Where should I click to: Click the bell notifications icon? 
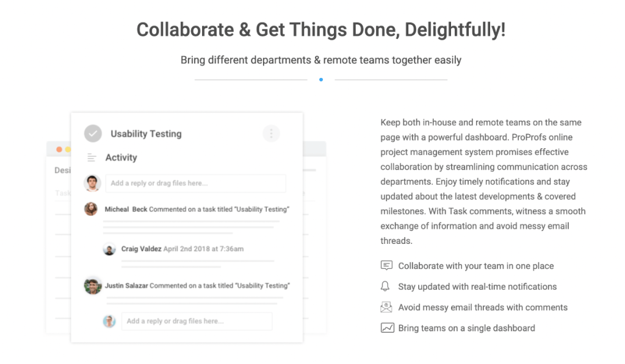point(385,286)
